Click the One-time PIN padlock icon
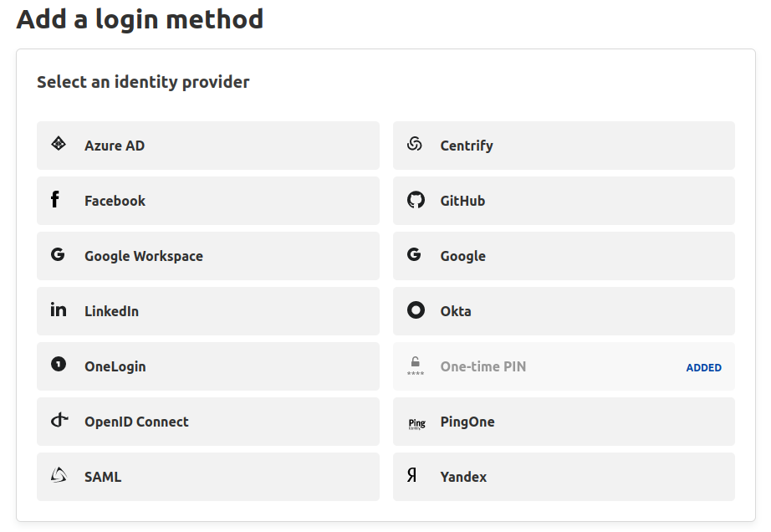Screen dimensions: 771x532 coord(415,365)
